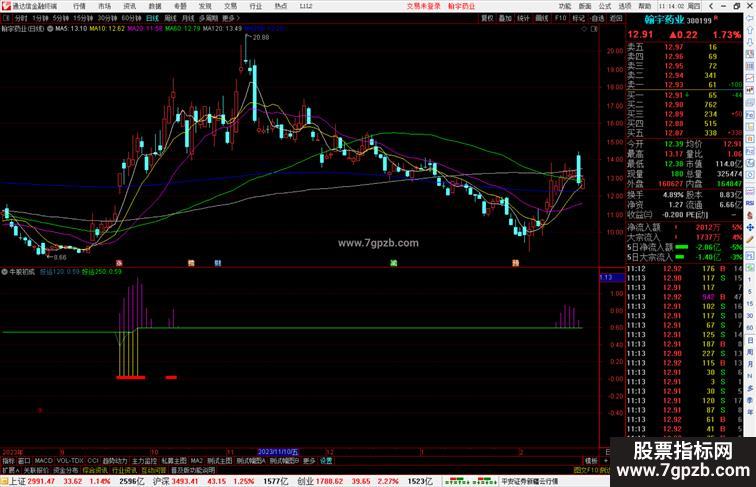Activate the 画线 drawing tools

pyautogui.click(x=542, y=18)
